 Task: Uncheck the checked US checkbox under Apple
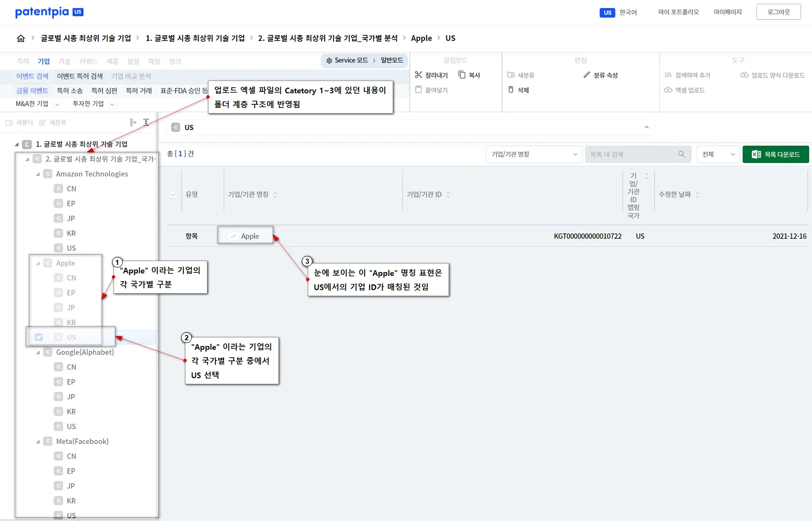39,337
